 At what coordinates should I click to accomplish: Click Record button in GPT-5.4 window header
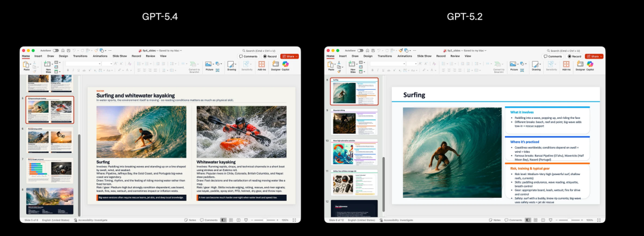[x=270, y=56]
